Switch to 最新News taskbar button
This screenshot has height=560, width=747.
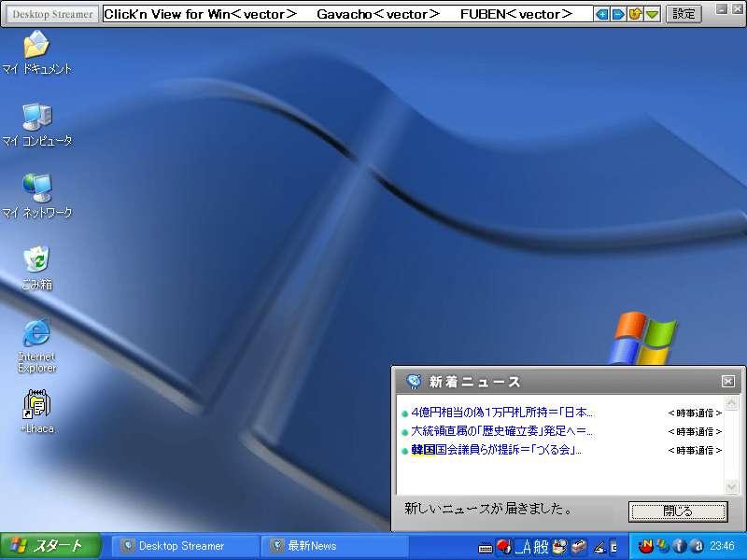tap(335, 546)
